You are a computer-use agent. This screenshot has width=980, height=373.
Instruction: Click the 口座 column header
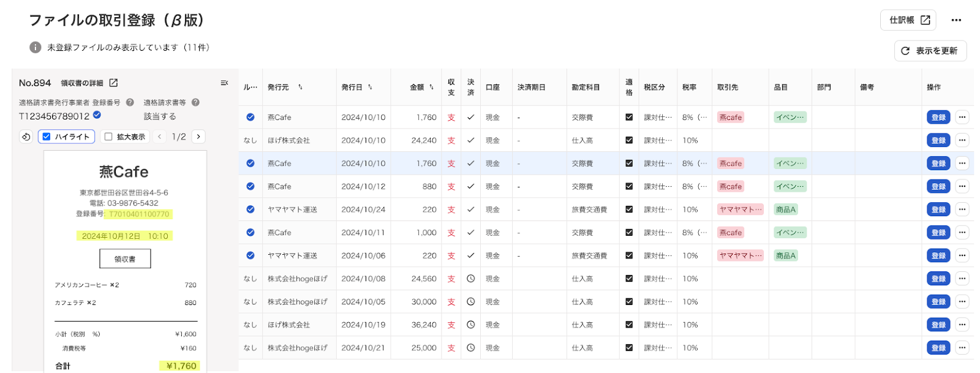coord(492,87)
